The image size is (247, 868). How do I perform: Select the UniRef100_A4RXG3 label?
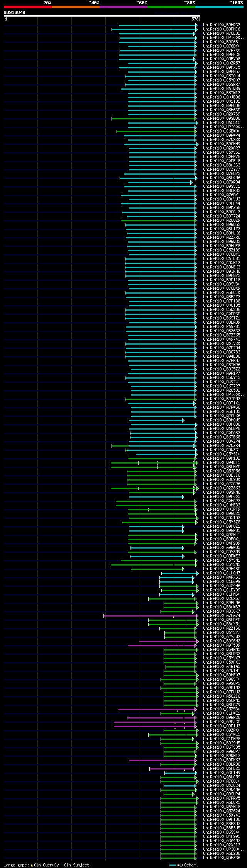coord(222,577)
